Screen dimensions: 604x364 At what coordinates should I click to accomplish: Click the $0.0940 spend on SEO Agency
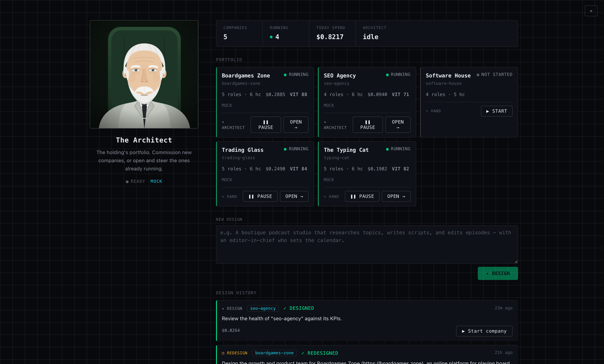point(377,94)
